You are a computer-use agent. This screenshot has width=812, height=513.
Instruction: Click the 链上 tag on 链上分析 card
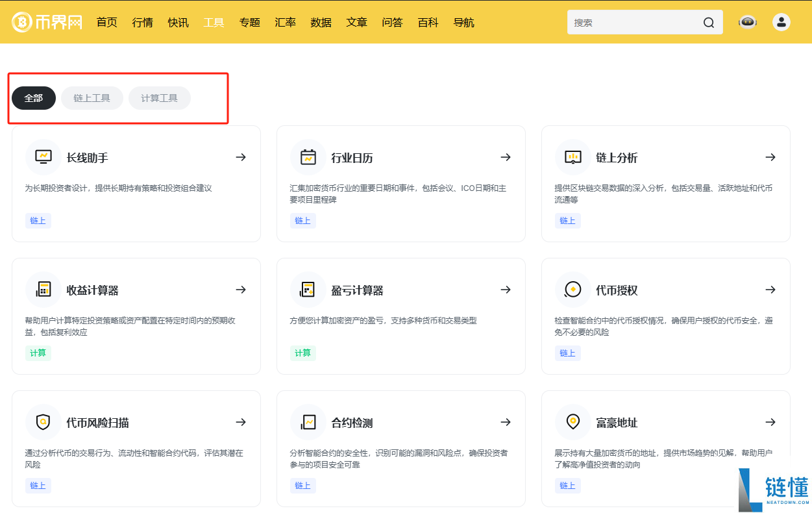coord(568,220)
